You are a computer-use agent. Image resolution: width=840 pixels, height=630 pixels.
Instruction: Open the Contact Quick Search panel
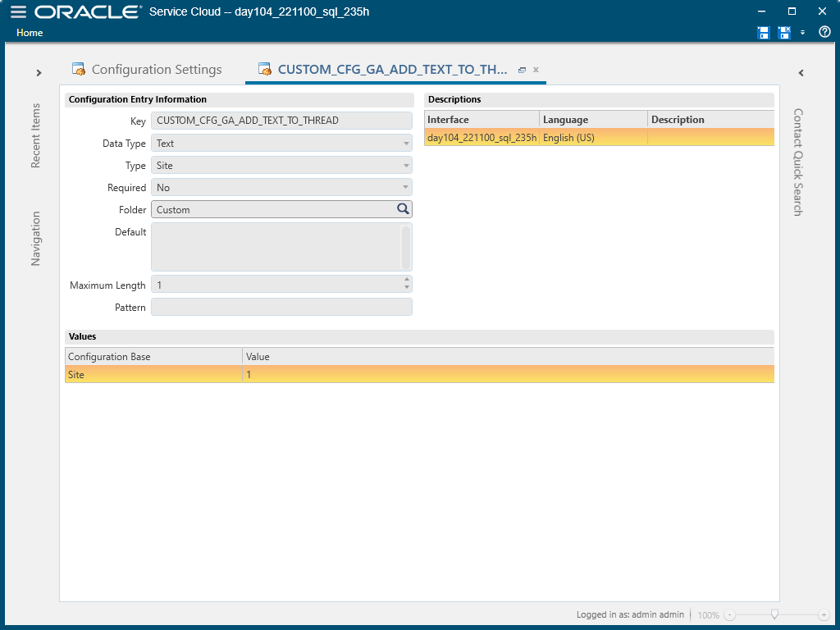[x=798, y=162]
